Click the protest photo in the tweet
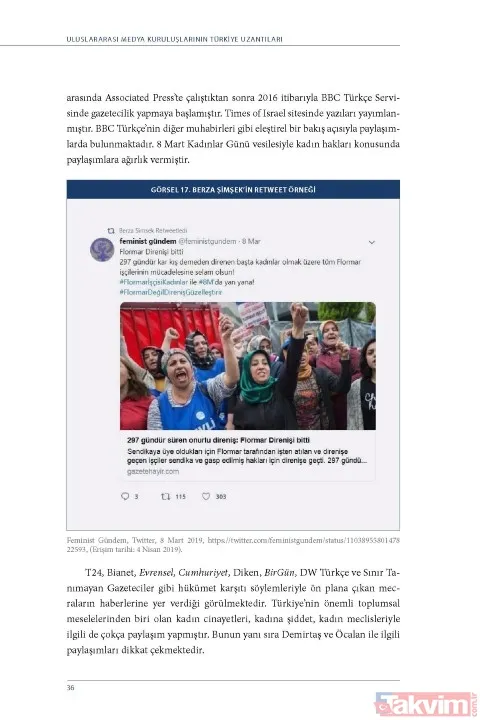This screenshot has height=720, width=480. pyautogui.click(x=248, y=366)
